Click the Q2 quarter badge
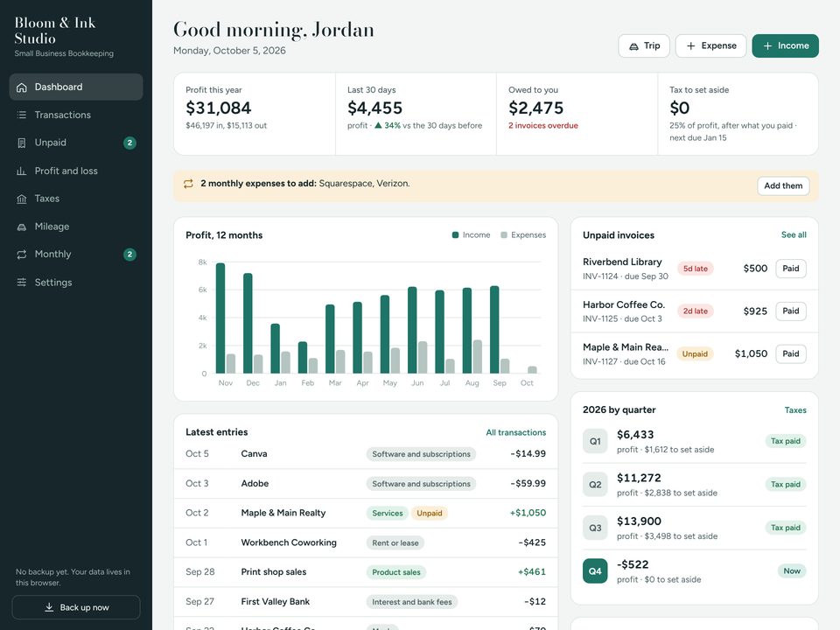This screenshot has height=630, width=840. coord(595,485)
